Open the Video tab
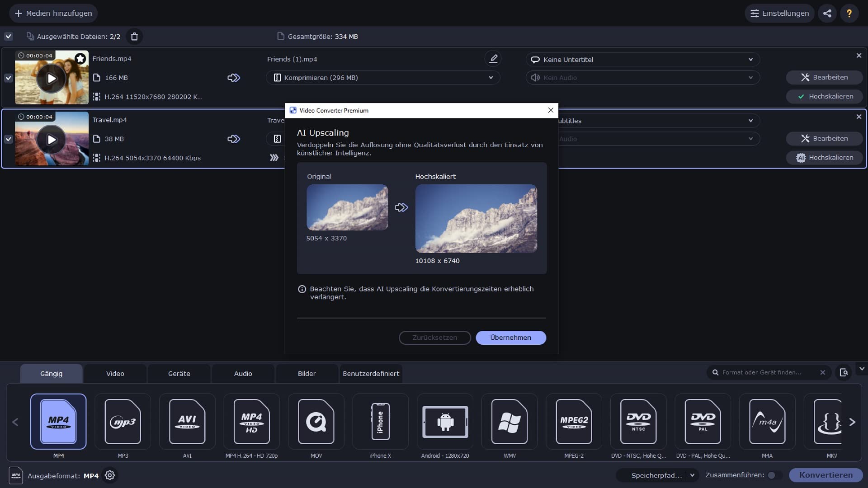Screen dimensions: 868x488 click(x=115, y=374)
